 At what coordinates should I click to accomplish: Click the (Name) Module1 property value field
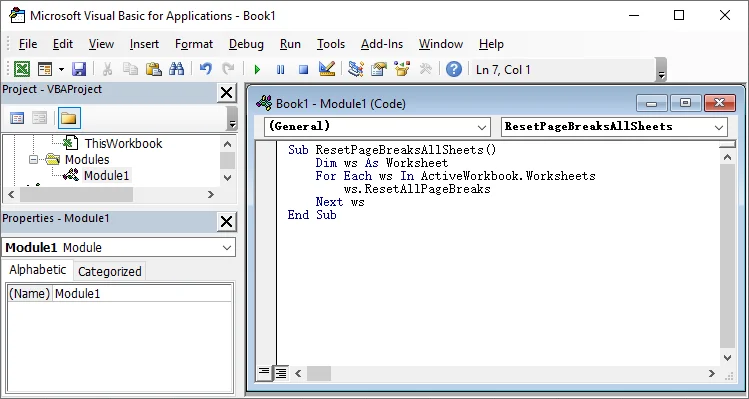[142, 293]
